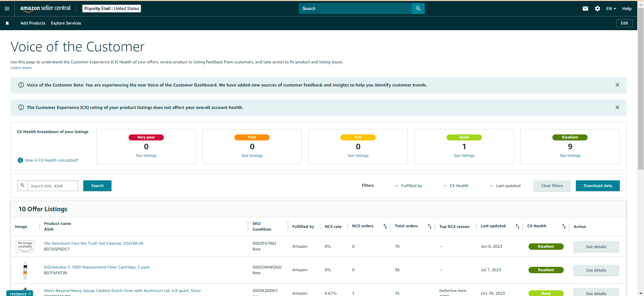Click the Jun 6, 2023 last updated cell
644x296 pixels.
point(492,246)
